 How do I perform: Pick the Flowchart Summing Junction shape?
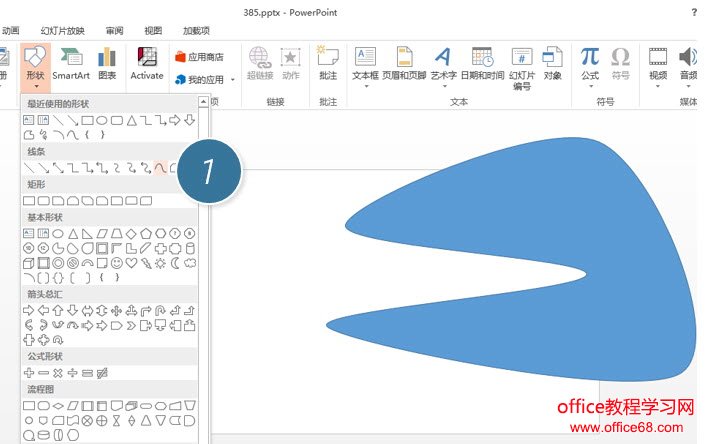click(87, 421)
